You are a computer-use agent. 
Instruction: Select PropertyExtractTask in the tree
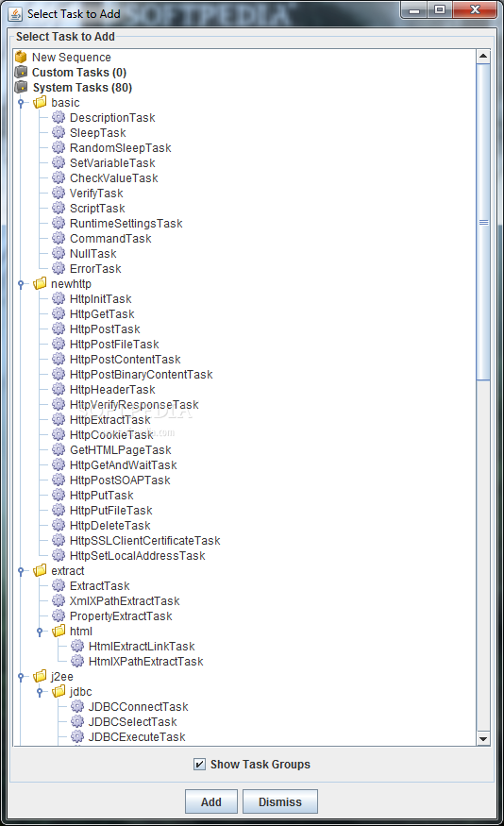[x=121, y=615]
